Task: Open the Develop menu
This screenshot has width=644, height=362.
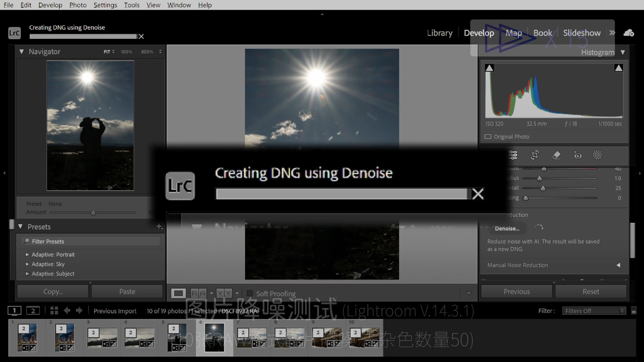Action: [50, 5]
